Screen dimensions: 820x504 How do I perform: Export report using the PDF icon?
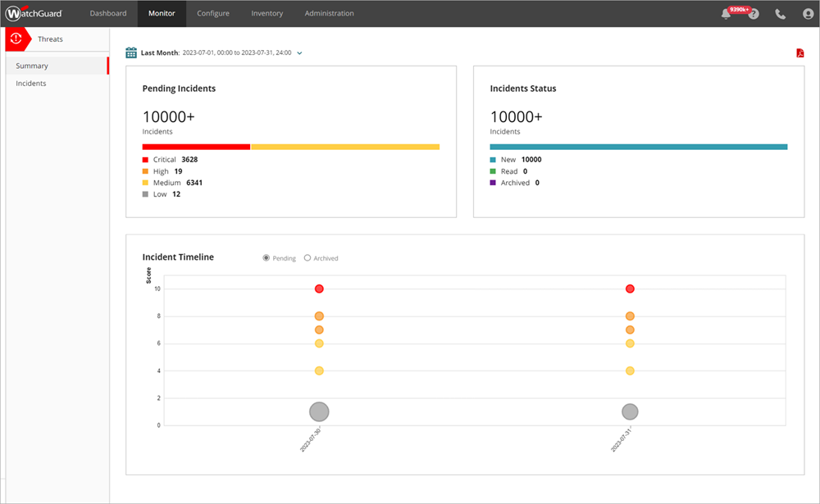(x=799, y=53)
